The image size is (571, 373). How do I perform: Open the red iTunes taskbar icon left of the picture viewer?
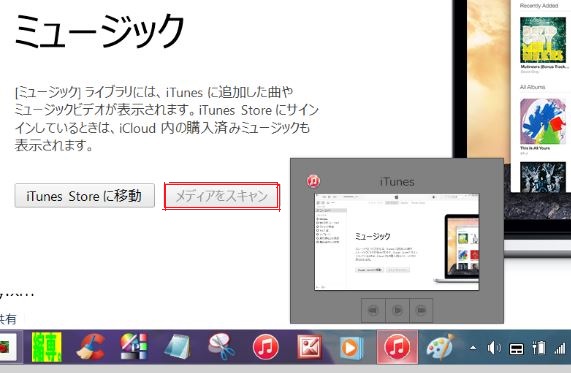(x=265, y=347)
